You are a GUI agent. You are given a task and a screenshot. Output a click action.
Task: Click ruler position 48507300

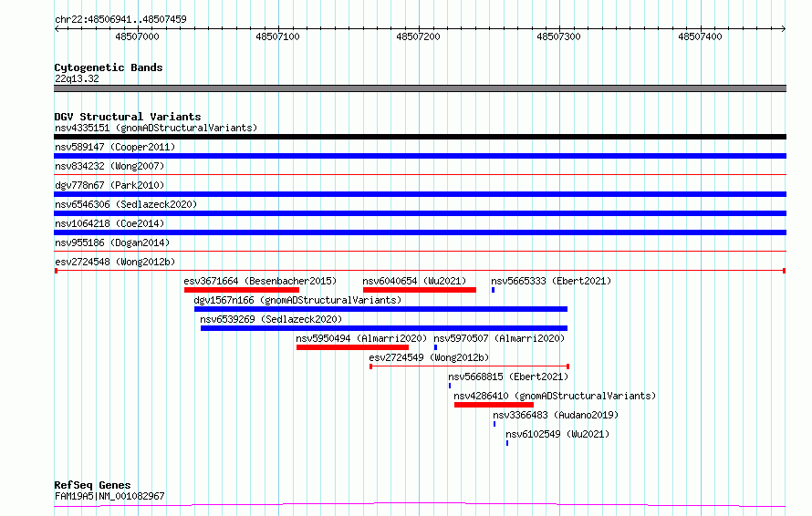tap(558, 36)
